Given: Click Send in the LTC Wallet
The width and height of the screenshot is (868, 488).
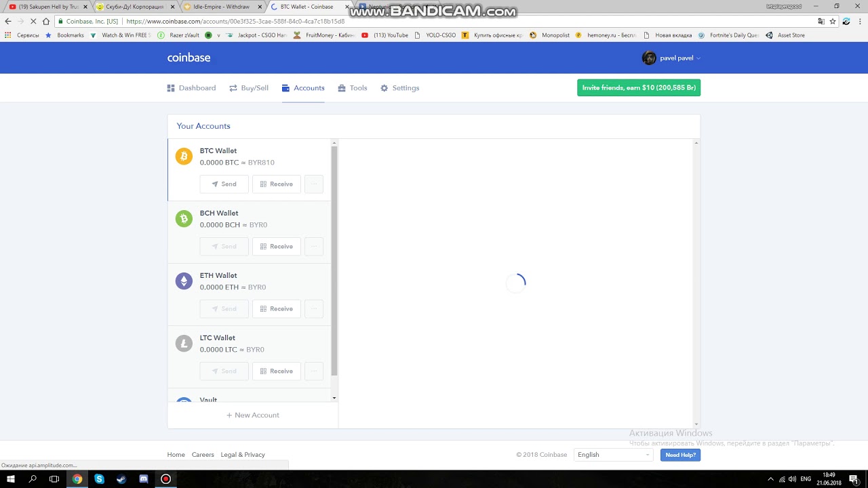Looking at the screenshot, I should [x=224, y=371].
